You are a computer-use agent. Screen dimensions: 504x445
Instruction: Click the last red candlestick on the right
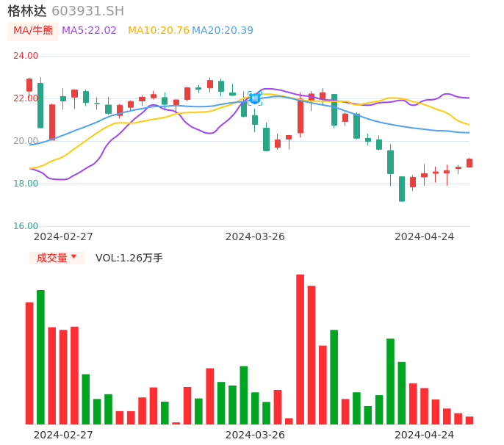tap(469, 163)
